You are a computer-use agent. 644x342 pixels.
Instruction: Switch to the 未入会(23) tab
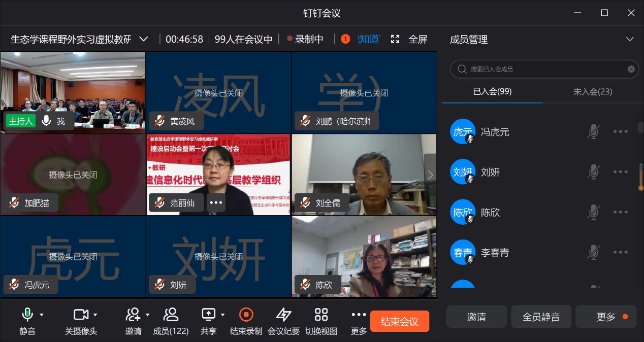[592, 92]
